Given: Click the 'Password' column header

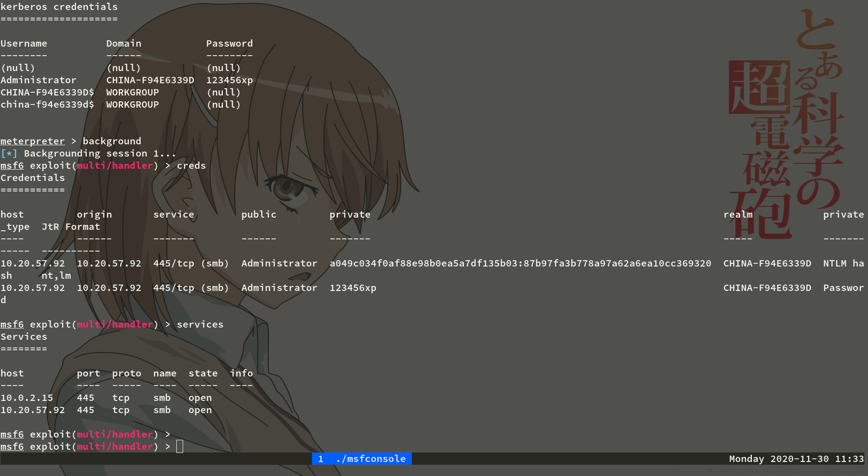Looking at the screenshot, I should [230, 43].
